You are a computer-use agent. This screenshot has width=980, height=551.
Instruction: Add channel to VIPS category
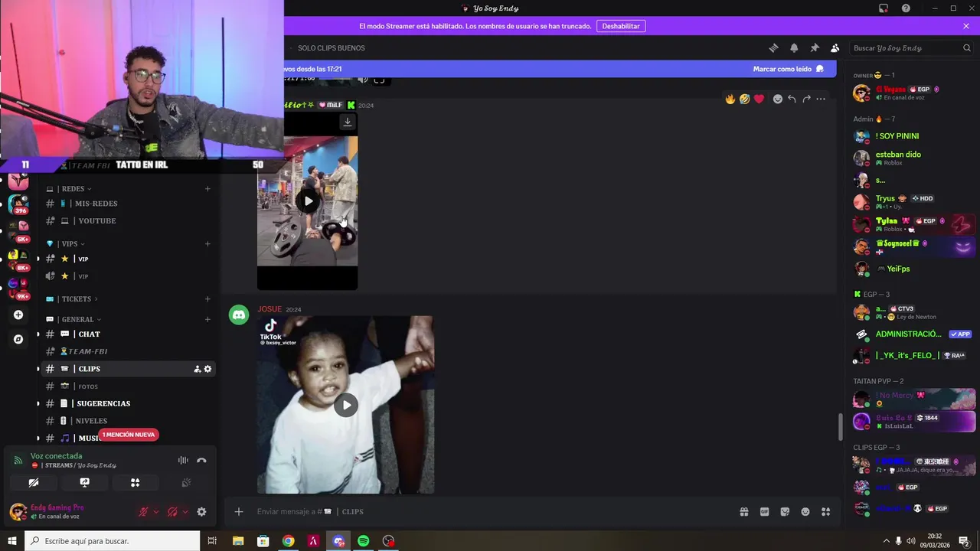pyautogui.click(x=207, y=243)
